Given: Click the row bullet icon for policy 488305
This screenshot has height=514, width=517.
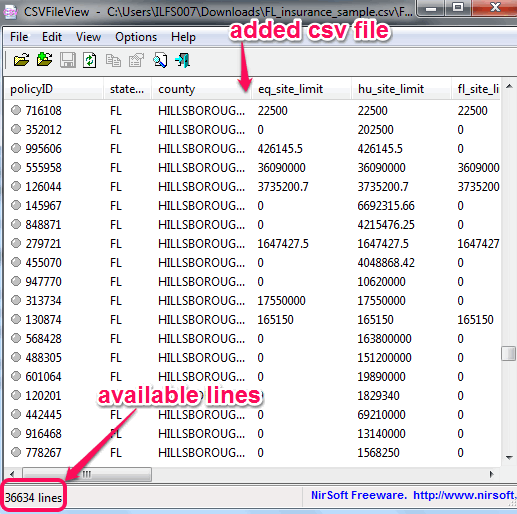Looking at the screenshot, I should [x=16, y=357].
